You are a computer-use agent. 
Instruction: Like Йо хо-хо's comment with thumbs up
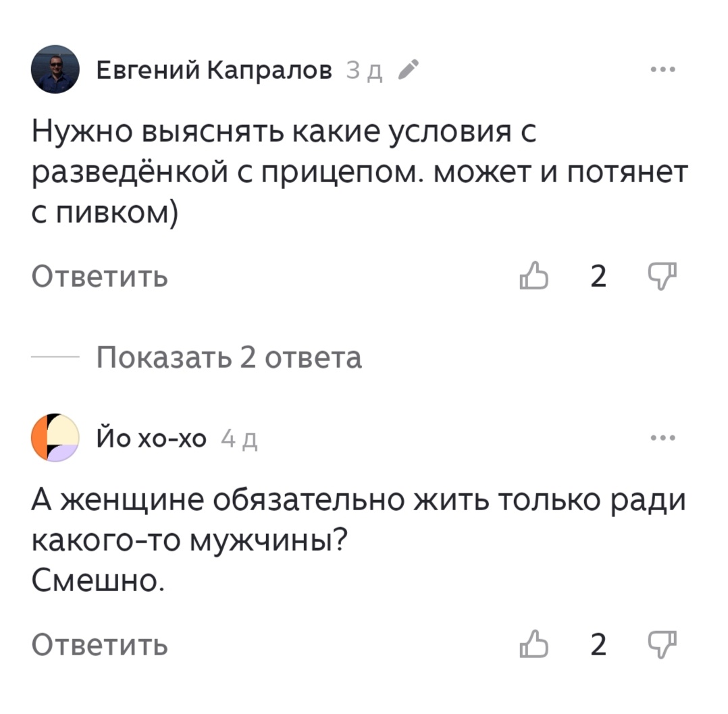click(x=534, y=645)
